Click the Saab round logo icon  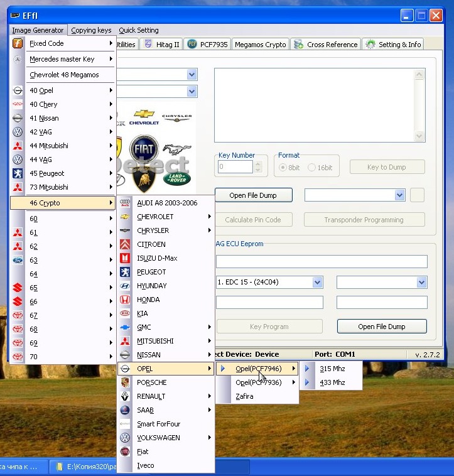[x=125, y=410]
